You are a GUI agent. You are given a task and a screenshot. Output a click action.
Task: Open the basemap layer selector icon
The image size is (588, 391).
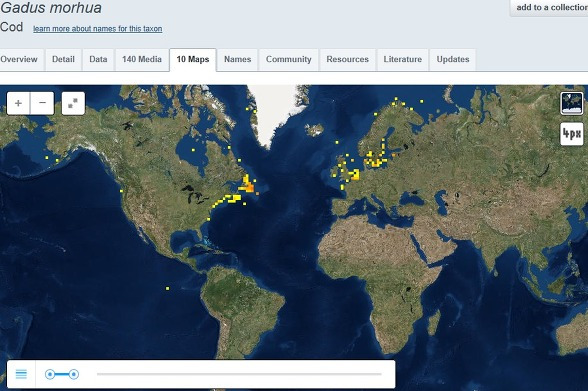[572, 103]
